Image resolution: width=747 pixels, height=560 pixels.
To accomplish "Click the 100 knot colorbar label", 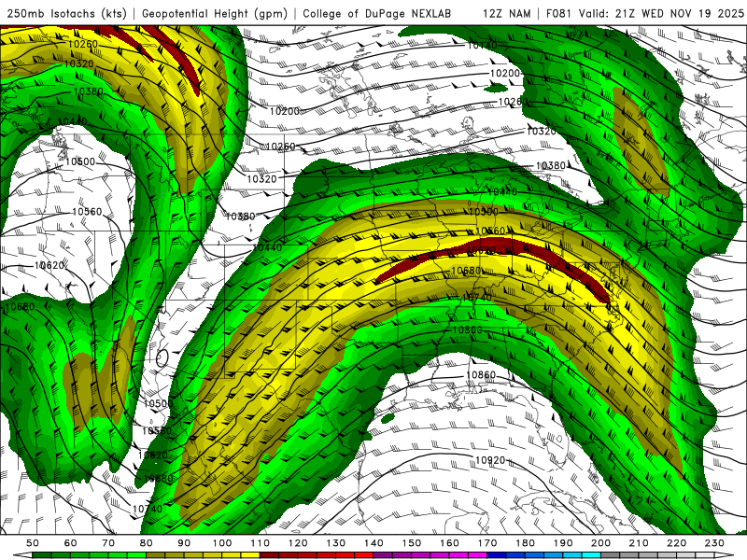I will 222,543.
